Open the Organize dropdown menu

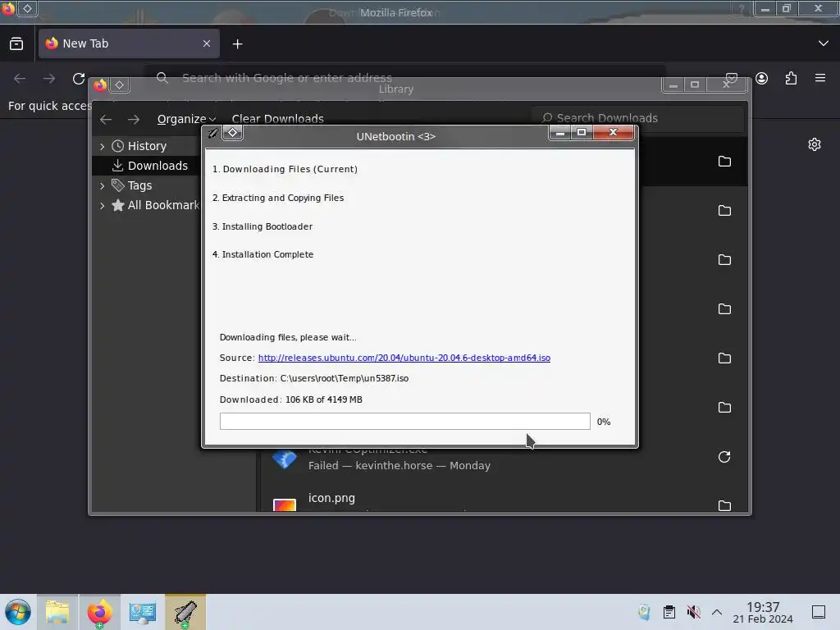[186, 119]
